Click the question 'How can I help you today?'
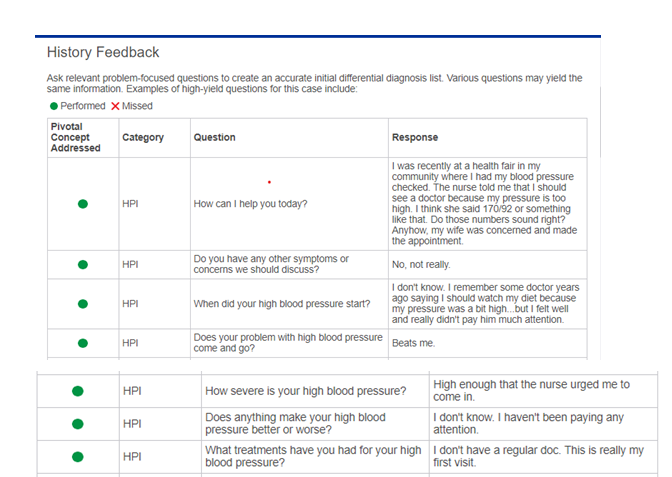 tap(250, 204)
